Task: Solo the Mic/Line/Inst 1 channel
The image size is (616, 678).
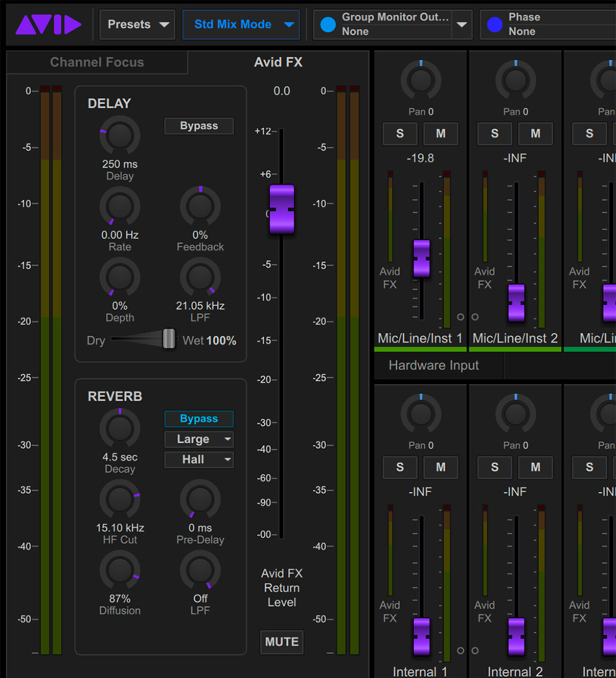Action: coord(400,134)
